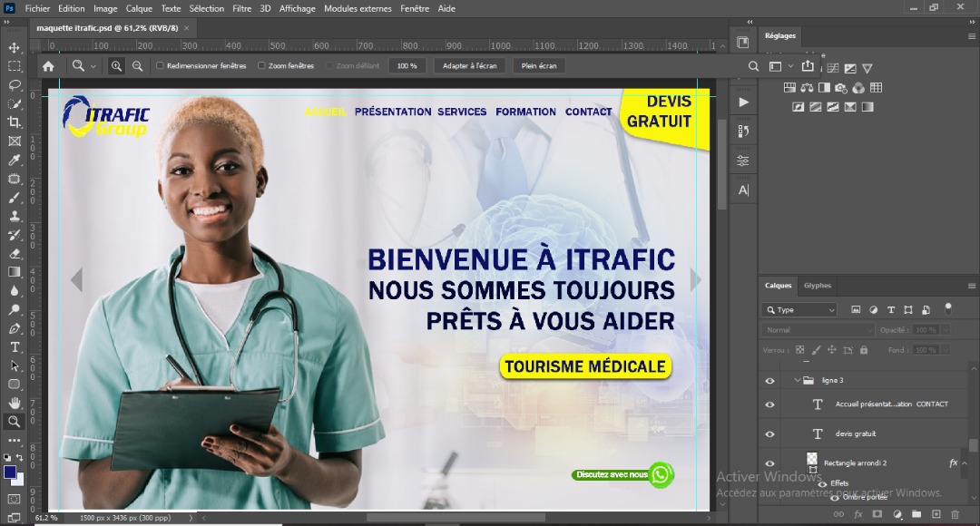Screen dimensions: 980x526
Task: Click the zoom out magnifier icon
Action: coord(137,65)
